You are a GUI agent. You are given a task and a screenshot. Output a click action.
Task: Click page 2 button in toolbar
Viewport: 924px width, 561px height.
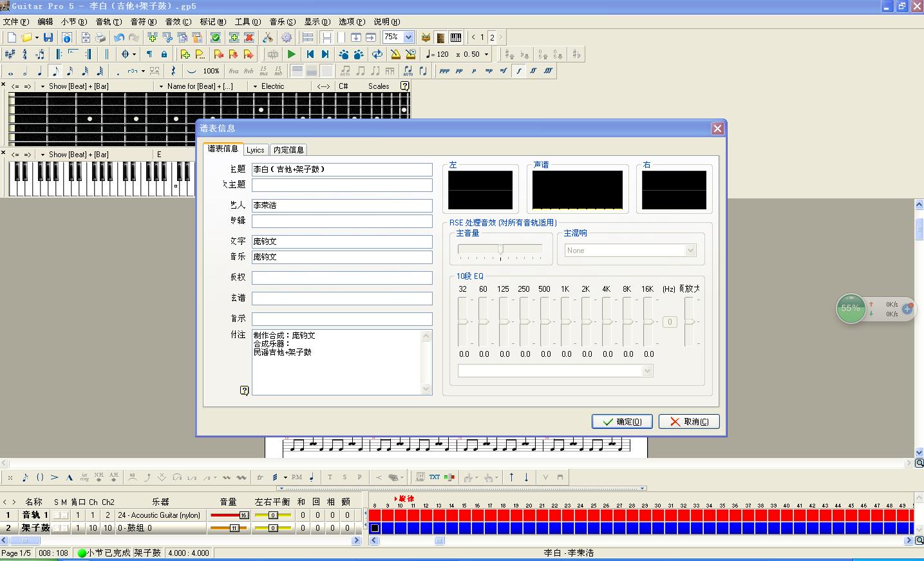pos(492,37)
